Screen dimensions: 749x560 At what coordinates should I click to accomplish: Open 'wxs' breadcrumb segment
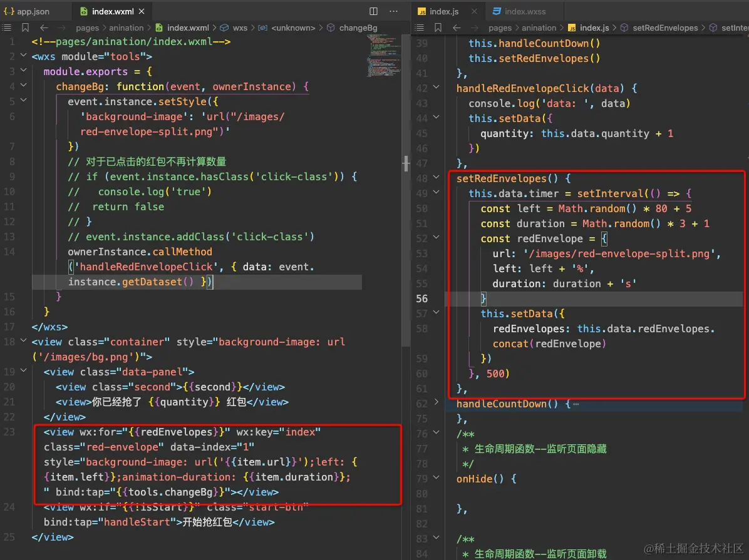tap(240, 28)
